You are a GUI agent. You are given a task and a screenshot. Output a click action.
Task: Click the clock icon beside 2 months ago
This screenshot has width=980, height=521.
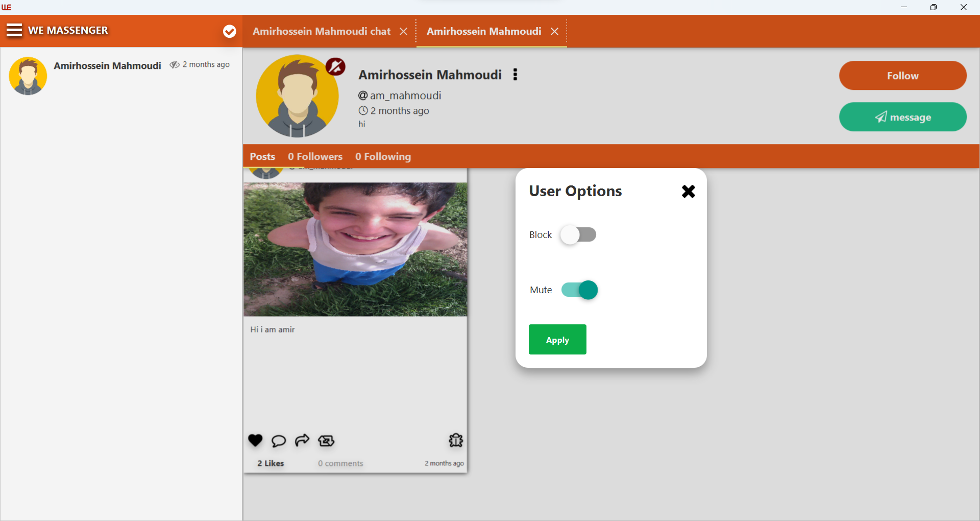point(363,111)
